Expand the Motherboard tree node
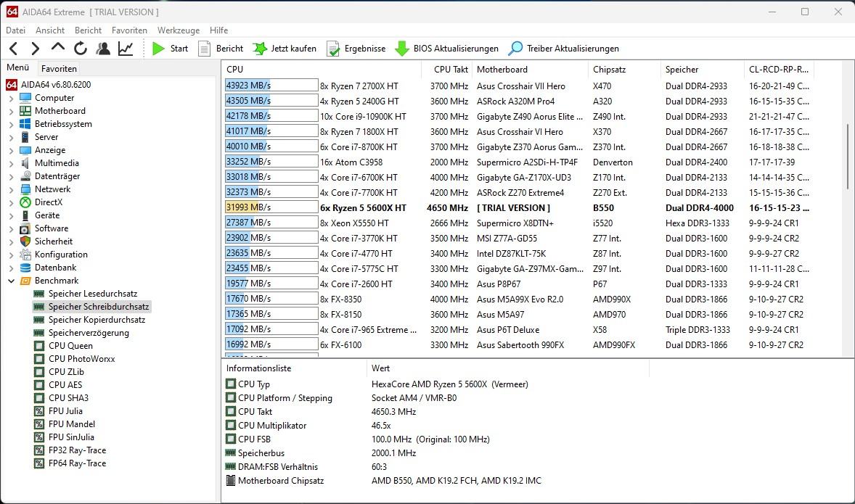The height and width of the screenshot is (504, 855). pyautogui.click(x=12, y=112)
